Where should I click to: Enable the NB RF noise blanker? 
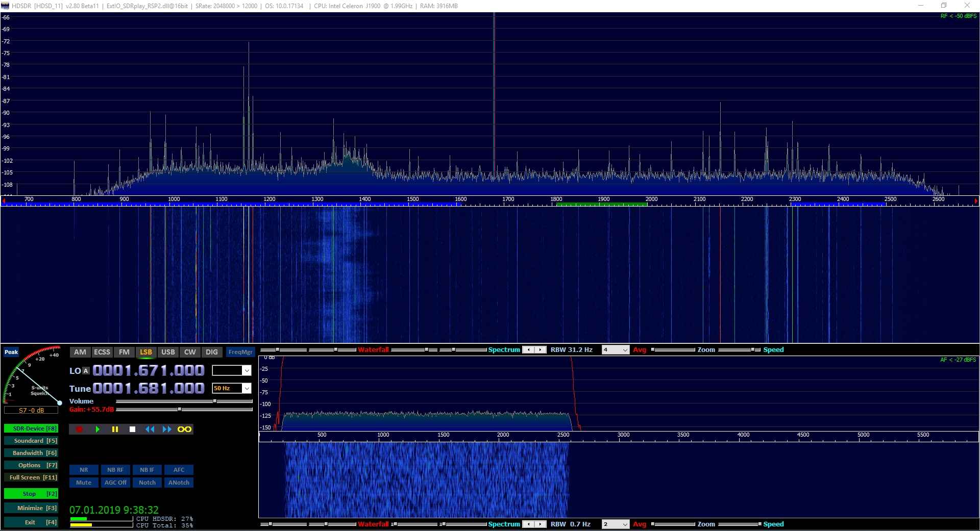pos(115,470)
